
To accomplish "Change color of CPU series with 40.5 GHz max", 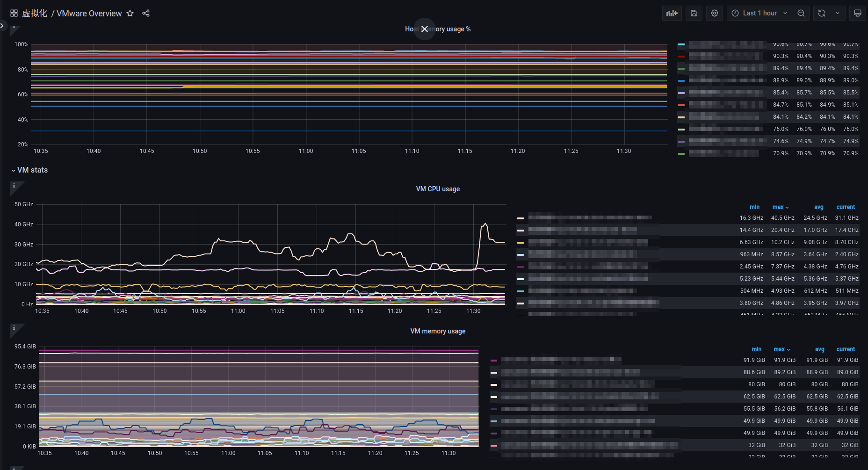I will (521, 218).
